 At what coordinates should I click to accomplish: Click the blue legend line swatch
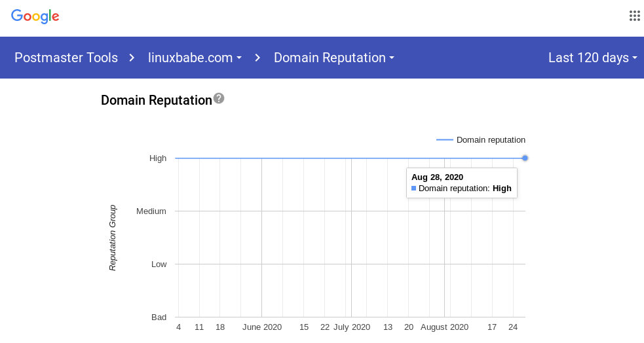click(x=445, y=139)
